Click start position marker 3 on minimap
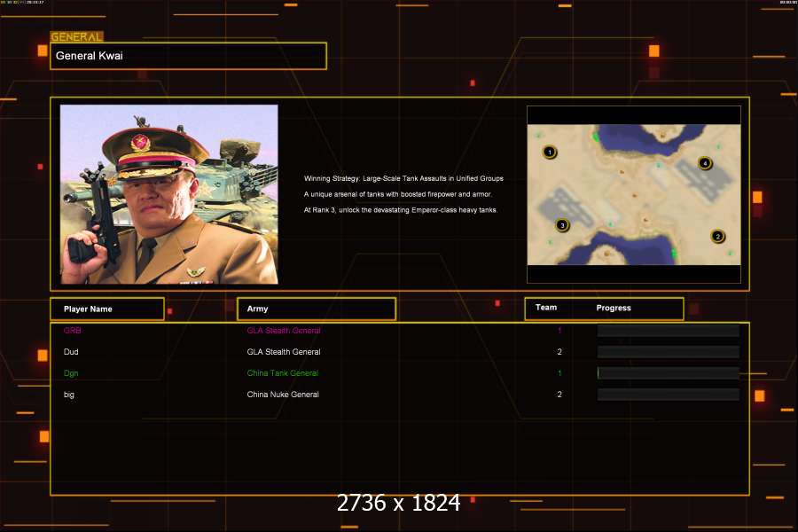798x532 pixels. [x=562, y=225]
